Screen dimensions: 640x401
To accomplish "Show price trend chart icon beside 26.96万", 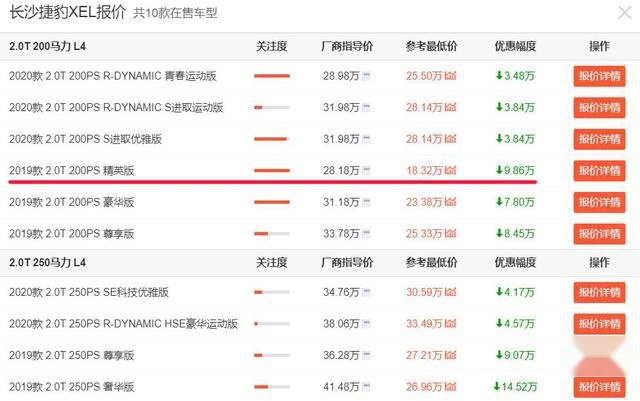I will coord(451,386).
